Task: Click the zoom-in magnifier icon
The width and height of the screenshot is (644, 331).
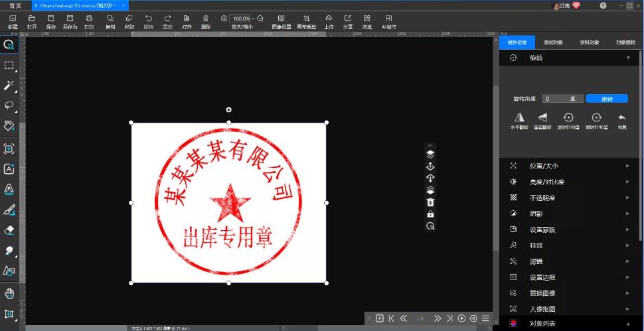Action: point(224,19)
